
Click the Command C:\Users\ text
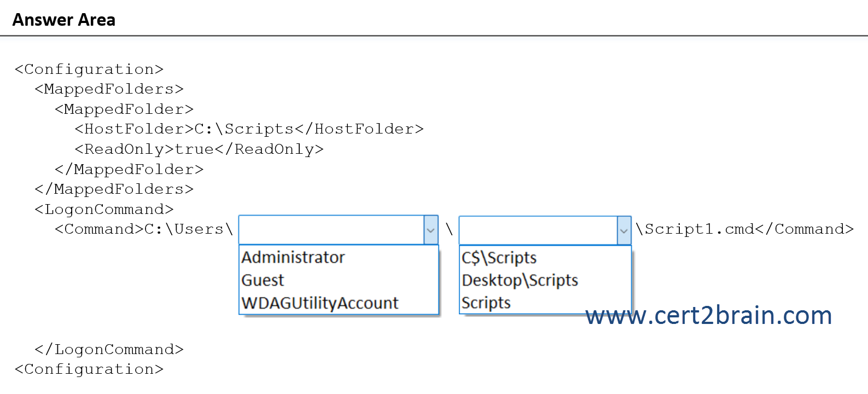(144, 229)
